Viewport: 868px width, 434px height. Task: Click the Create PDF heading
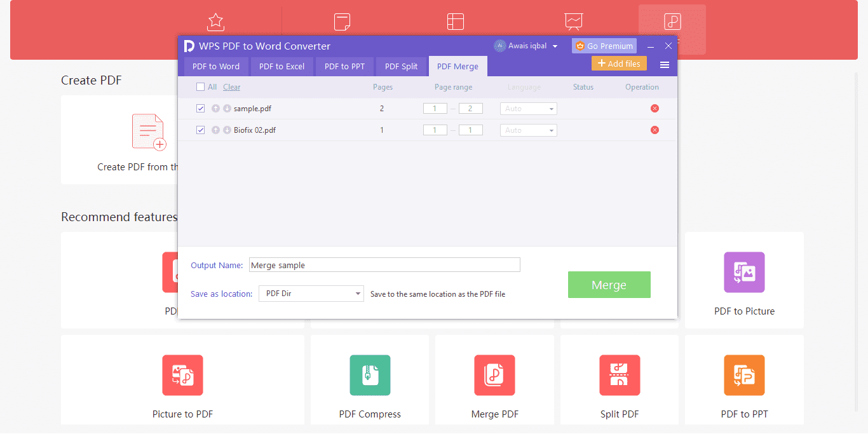91,81
